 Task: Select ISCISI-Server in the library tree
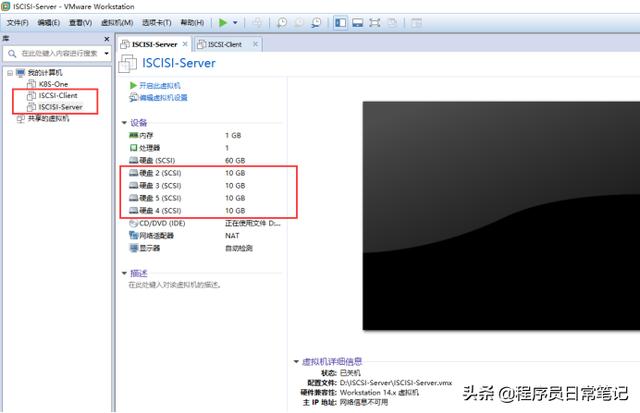coord(60,107)
